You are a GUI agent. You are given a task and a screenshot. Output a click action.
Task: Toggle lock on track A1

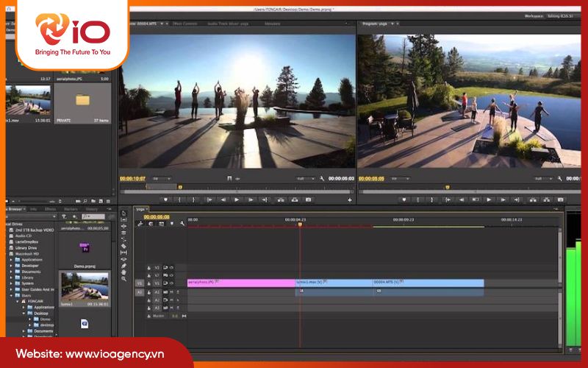pos(149,292)
